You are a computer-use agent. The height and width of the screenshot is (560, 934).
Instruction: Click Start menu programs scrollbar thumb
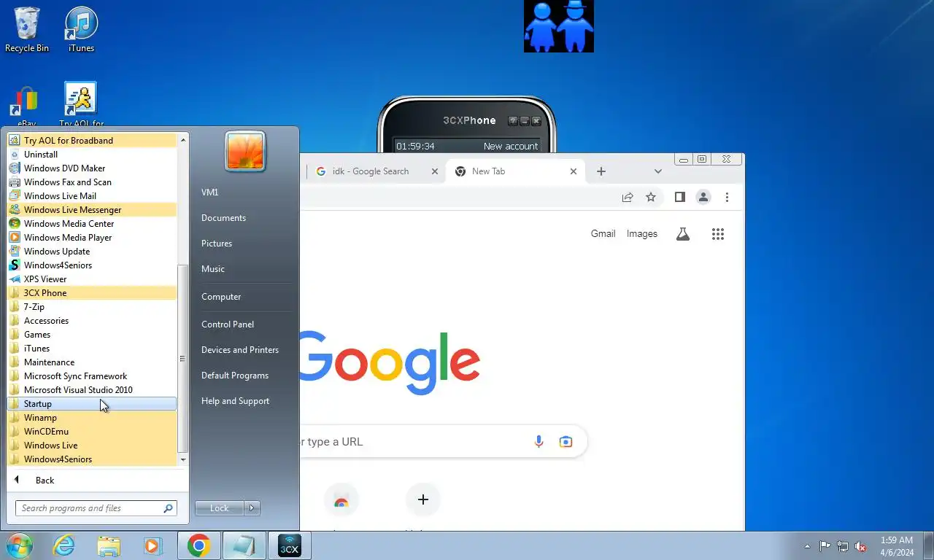(x=183, y=358)
